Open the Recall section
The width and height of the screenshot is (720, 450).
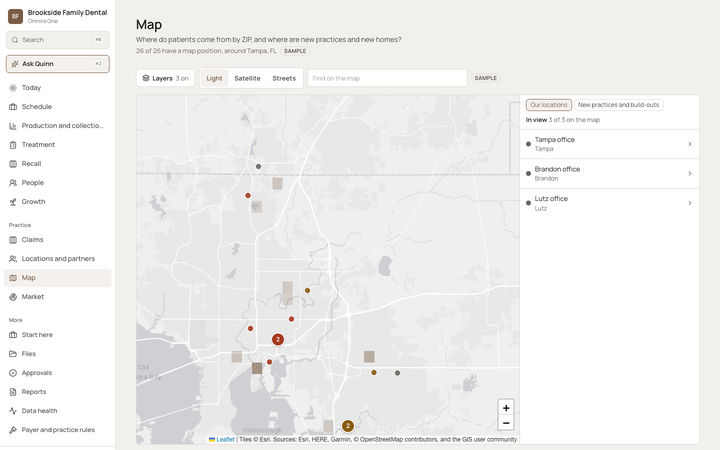tap(58, 163)
